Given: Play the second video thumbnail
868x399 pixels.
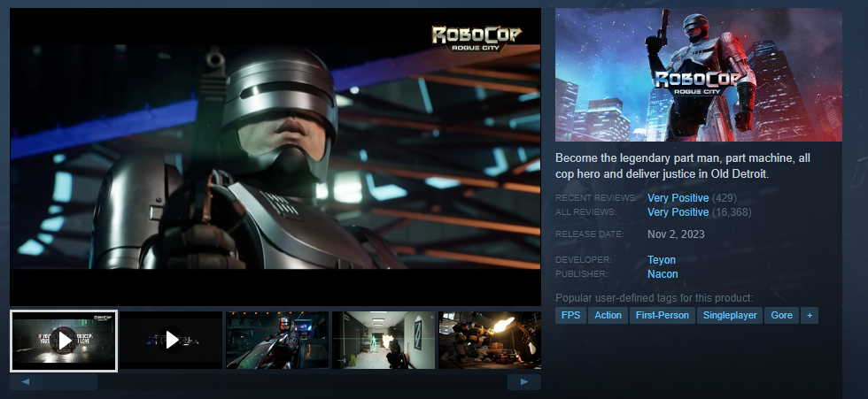Looking at the screenshot, I should [171, 341].
